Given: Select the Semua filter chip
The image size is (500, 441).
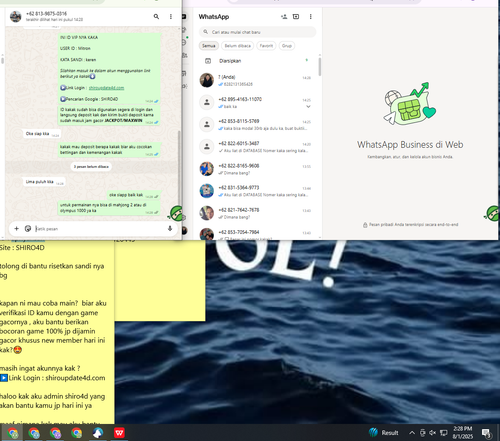Looking at the screenshot, I should pyautogui.click(x=209, y=46).
